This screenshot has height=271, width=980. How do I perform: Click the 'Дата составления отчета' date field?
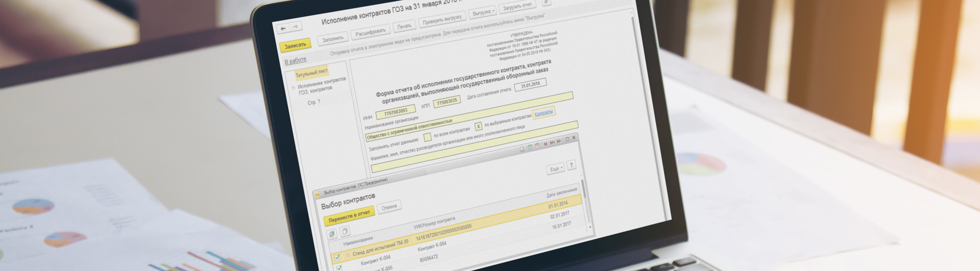coord(530,84)
